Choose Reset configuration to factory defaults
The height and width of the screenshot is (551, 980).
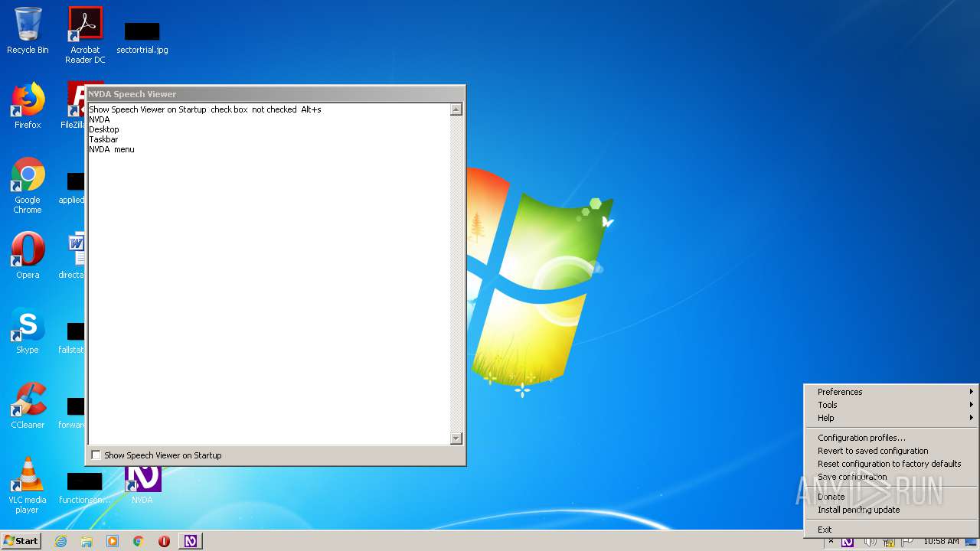[x=891, y=464]
